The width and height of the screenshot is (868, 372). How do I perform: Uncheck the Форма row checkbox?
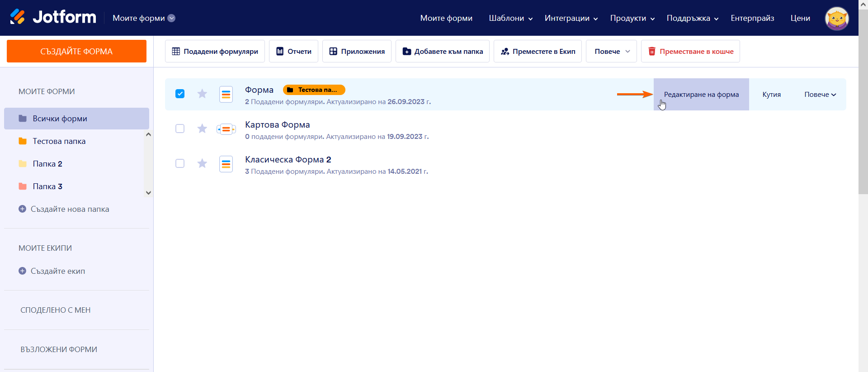coord(180,94)
